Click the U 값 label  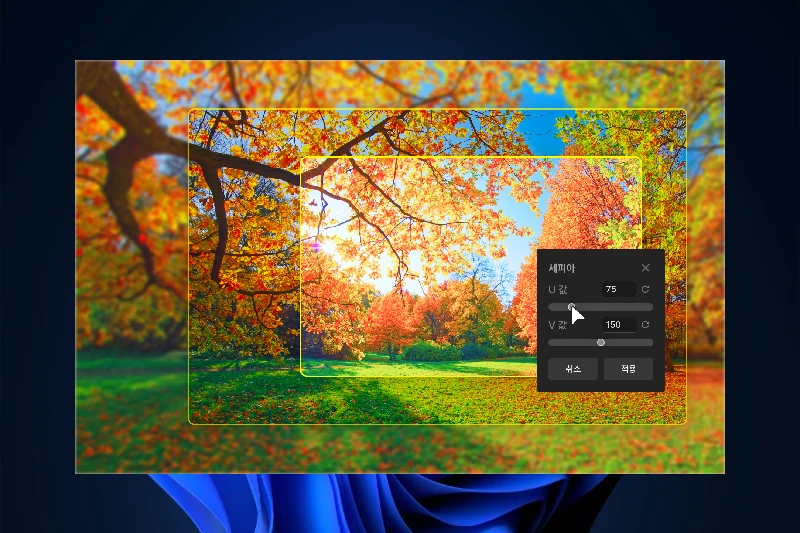click(x=558, y=289)
